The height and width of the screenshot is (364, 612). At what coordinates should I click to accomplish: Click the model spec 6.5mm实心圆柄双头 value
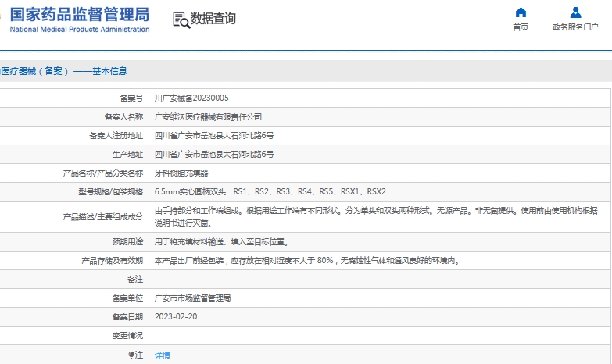coord(270,191)
